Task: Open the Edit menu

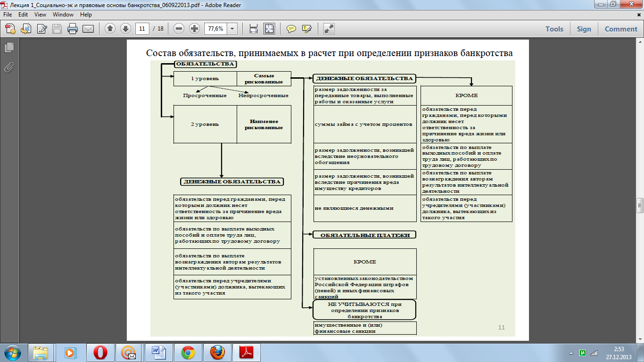Action: tap(23, 15)
